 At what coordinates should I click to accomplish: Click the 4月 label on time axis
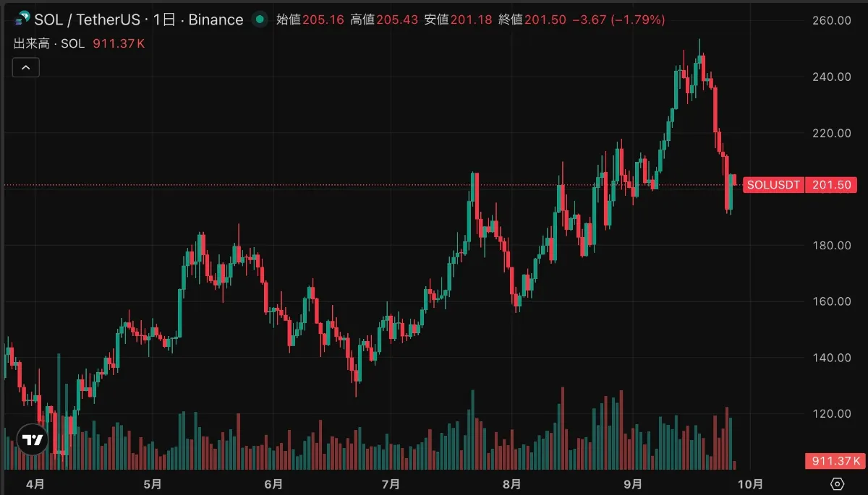(34, 483)
